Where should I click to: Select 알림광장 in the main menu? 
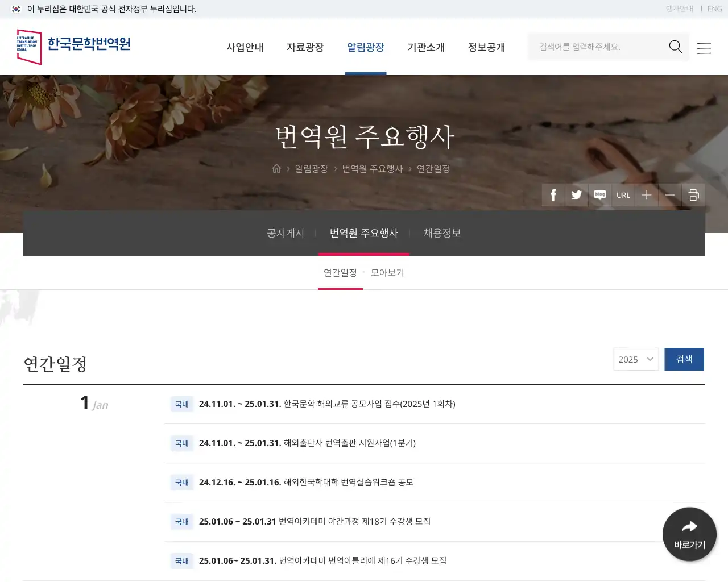point(366,48)
